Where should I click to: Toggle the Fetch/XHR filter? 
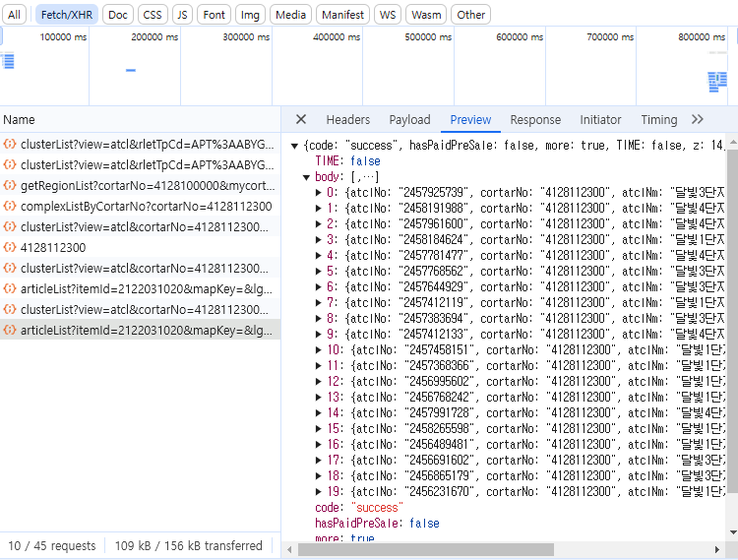pos(67,15)
